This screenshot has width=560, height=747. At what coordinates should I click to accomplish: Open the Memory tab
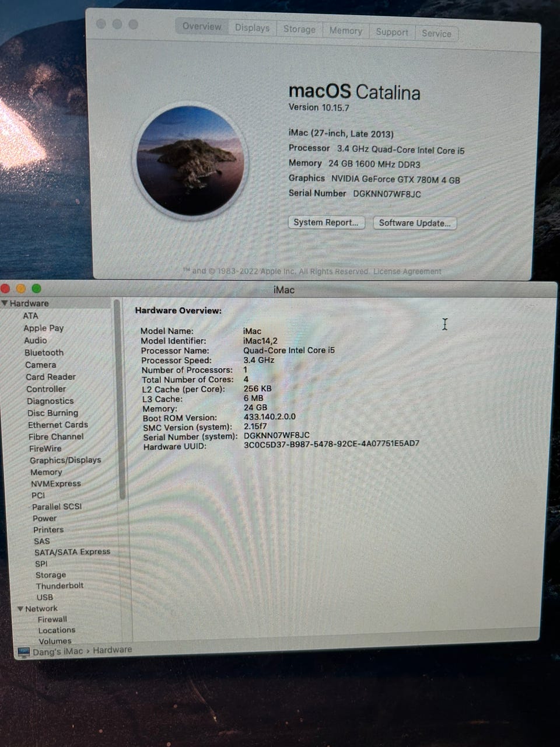pyautogui.click(x=345, y=30)
